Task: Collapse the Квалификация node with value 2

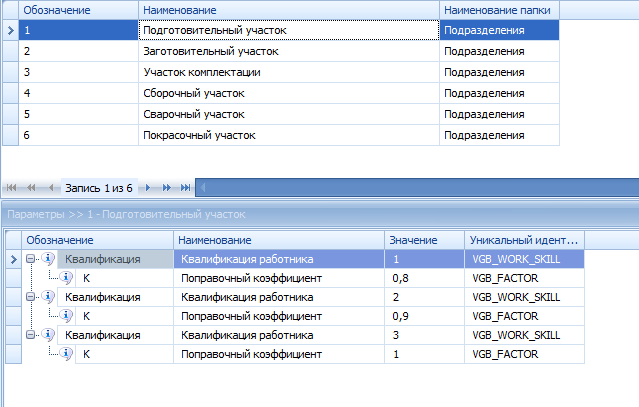Action: 32,297
